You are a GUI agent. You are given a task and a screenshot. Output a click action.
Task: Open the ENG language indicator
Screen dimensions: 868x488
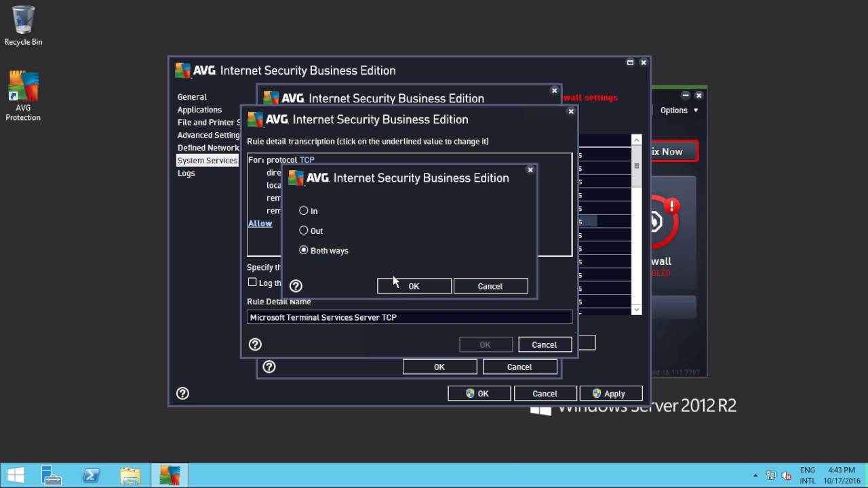[x=808, y=475]
